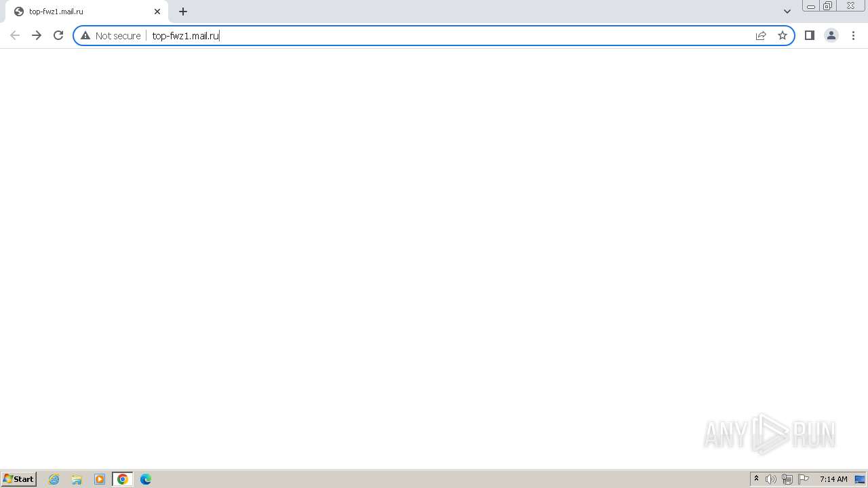Restore down the Chrome window
The width and height of the screenshot is (868, 488).
click(x=828, y=6)
